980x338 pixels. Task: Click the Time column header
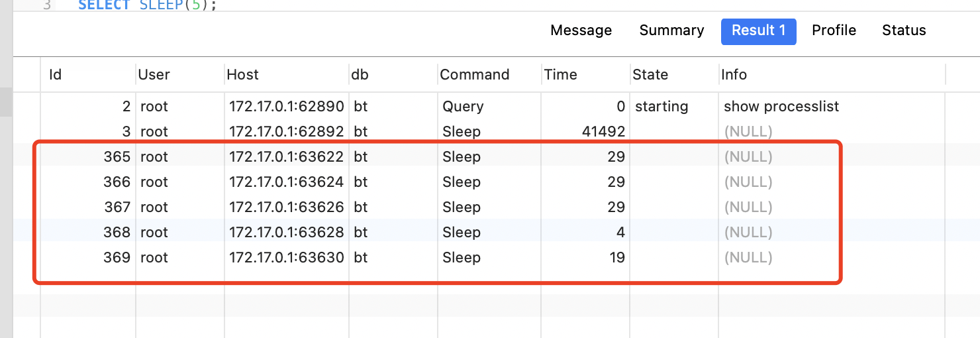pyautogui.click(x=585, y=74)
